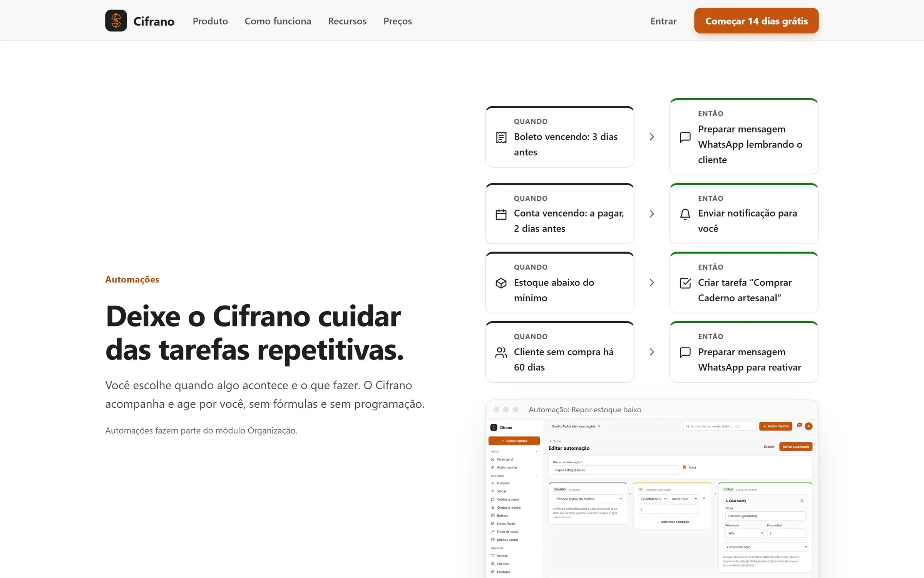Click the Cifrano logo icon in header
Screen dimensions: 924x578
(116, 21)
